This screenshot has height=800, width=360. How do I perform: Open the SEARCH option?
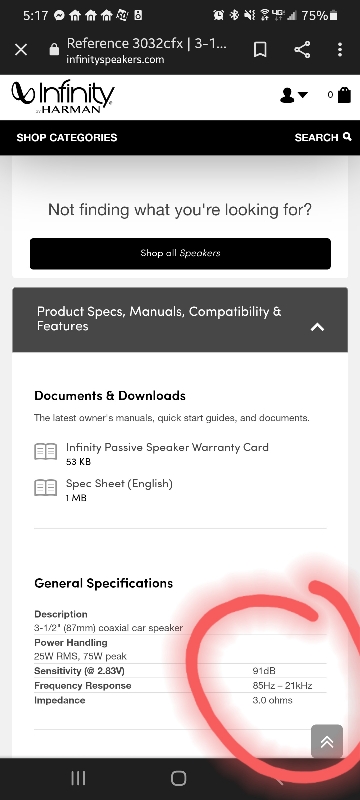pos(323,137)
